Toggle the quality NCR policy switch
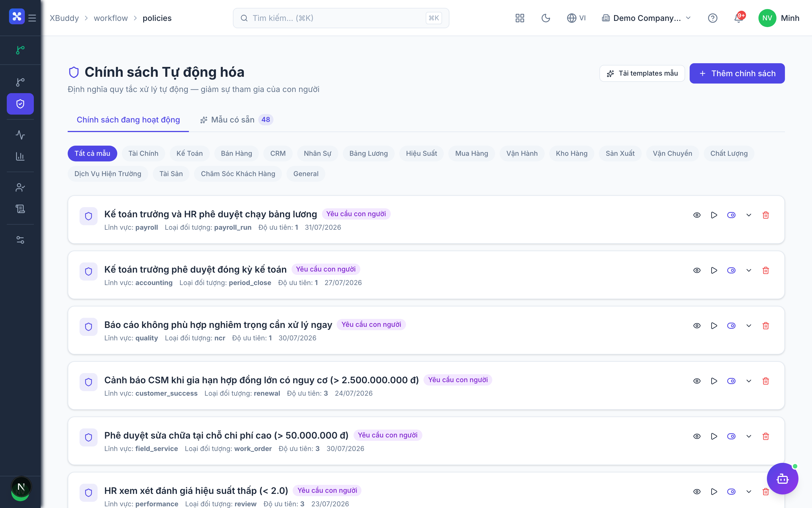The image size is (812, 508). [731, 326]
